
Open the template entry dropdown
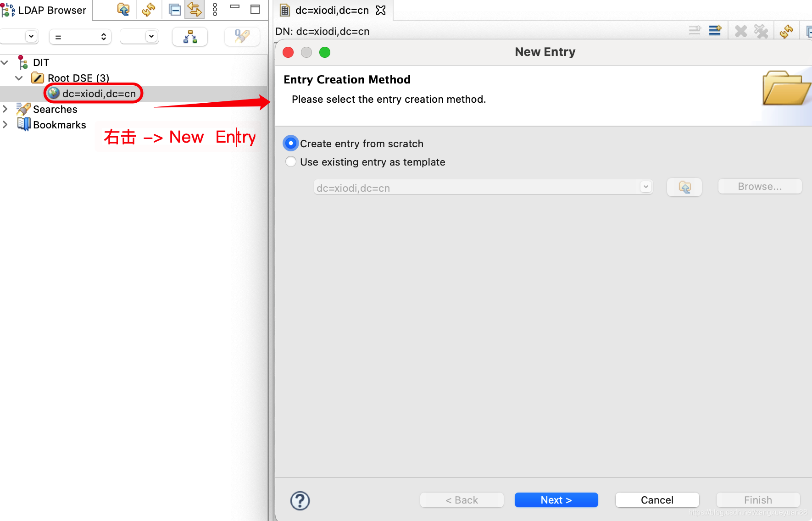point(645,187)
